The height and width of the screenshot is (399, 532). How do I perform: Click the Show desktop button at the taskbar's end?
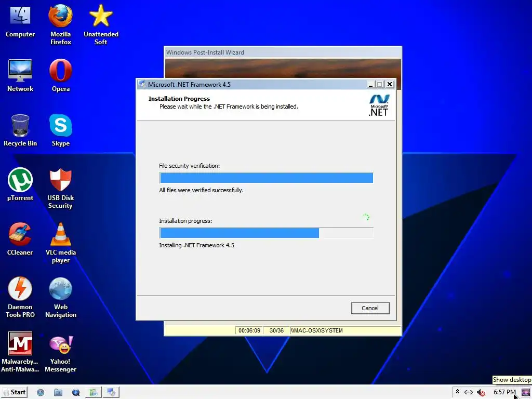click(x=526, y=392)
